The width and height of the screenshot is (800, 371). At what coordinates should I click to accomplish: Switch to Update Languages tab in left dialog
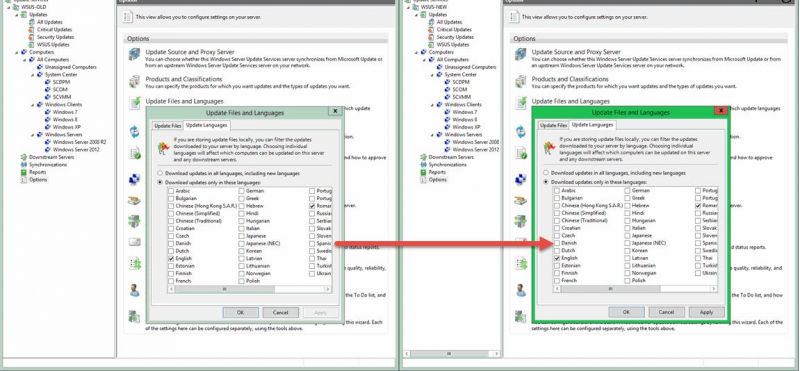206,125
